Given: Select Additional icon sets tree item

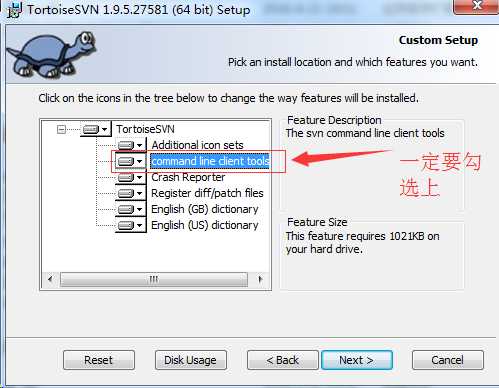Looking at the screenshot, I should (x=197, y=145).
